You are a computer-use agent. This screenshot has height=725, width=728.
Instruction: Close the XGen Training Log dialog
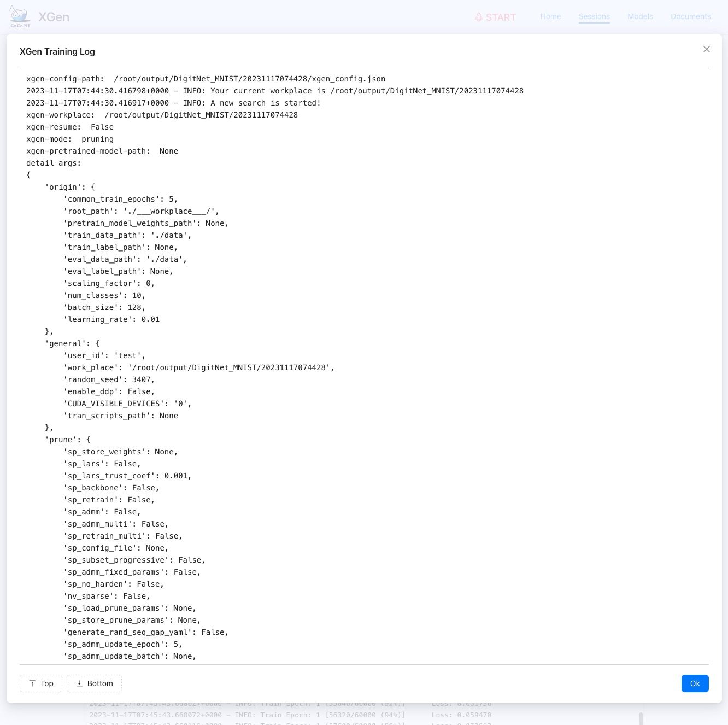(707, 49)
